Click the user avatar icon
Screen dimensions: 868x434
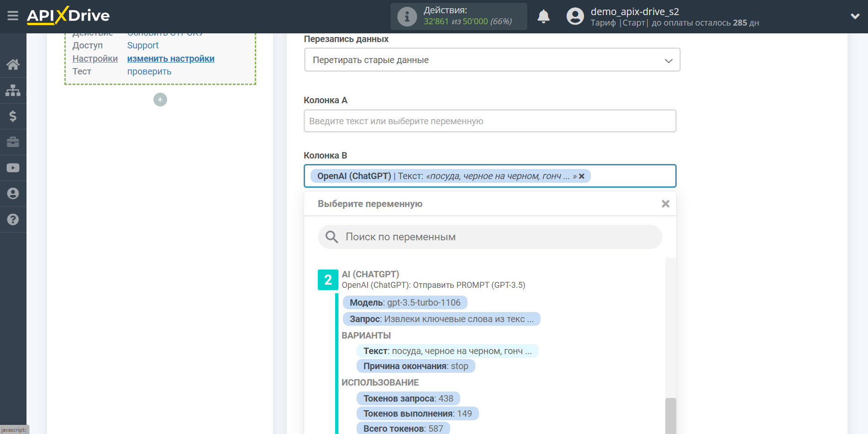[575, 16]
